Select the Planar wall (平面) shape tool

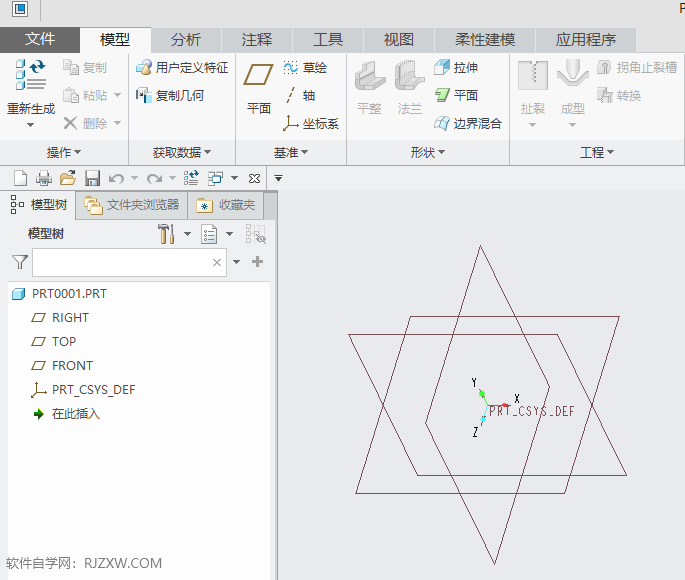point(456,95)
